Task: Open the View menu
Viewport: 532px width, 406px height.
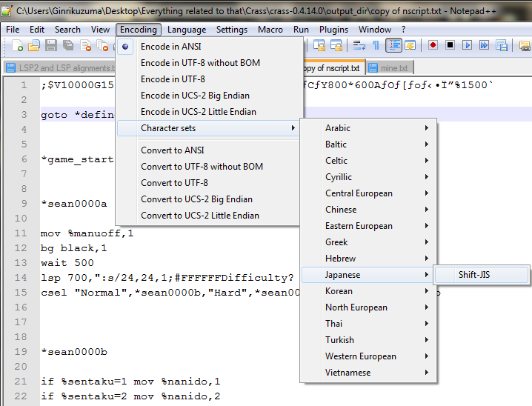Action: point(100,30)
